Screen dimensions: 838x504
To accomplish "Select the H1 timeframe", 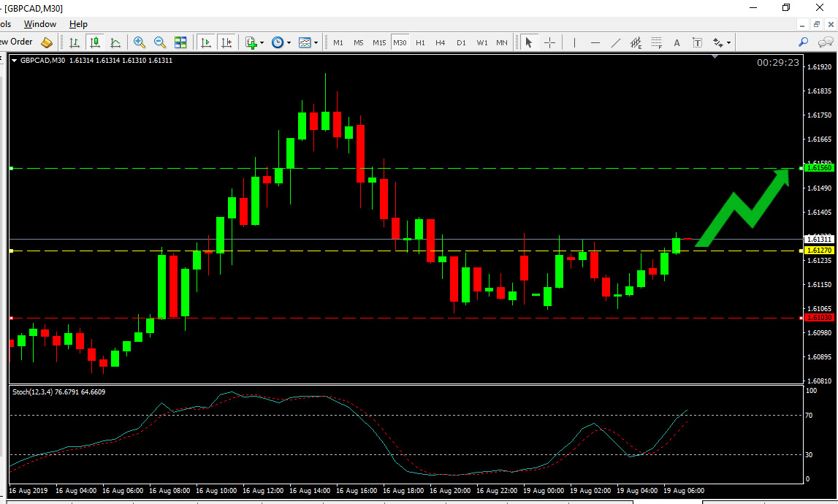I will pyautogui.click(x=421, y=43).
